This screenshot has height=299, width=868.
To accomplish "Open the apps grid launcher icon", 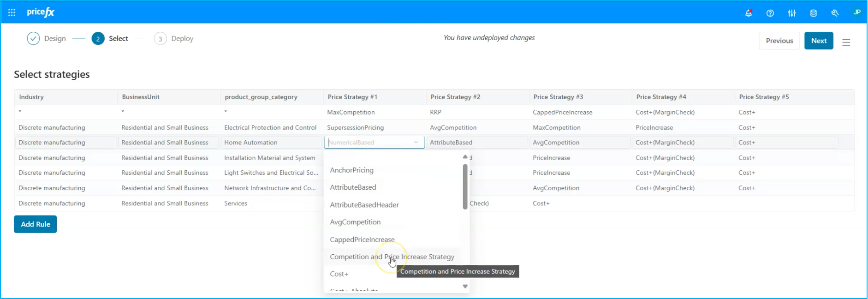I will tap(12, 12).
